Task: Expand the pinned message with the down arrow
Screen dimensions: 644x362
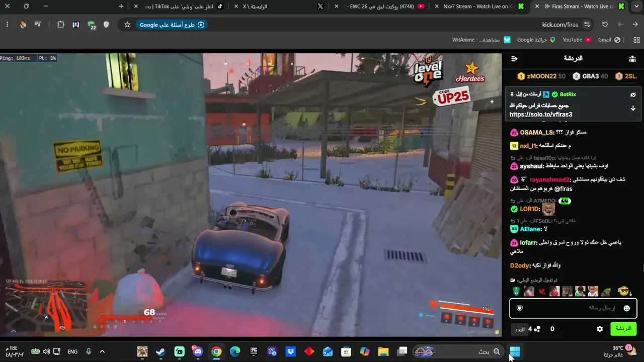Action: pyautogui.click(x=633, y=108)
